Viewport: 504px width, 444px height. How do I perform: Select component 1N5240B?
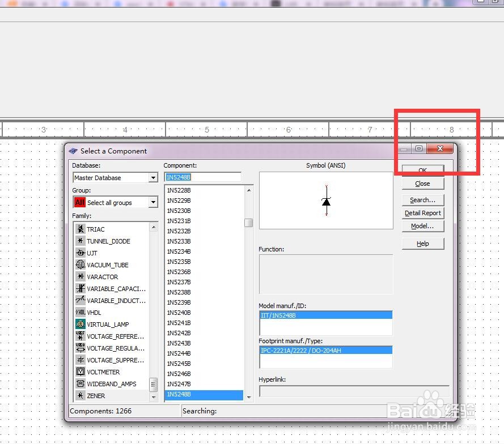tap(179, 313)
